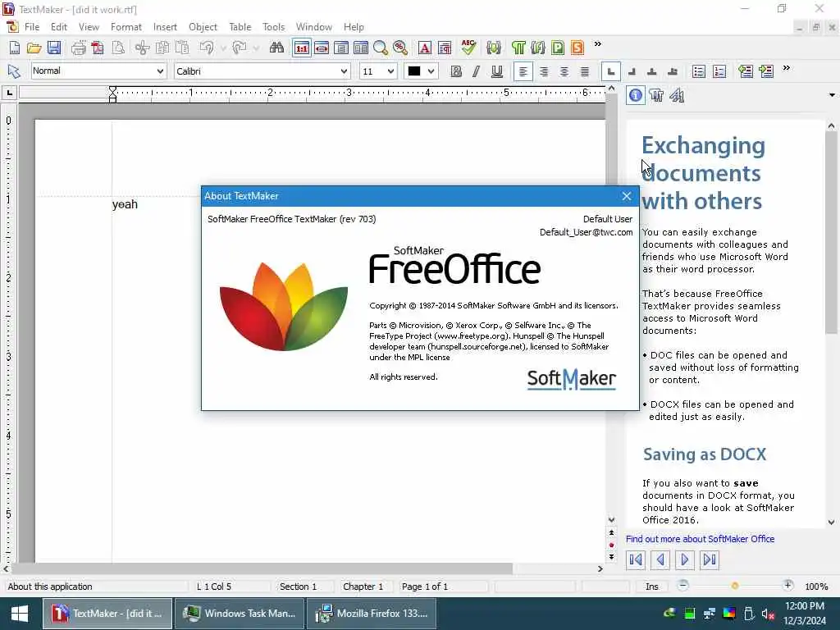The height and width of the screenshot is (630, 840).
Task: Go to first sidebar help page
Action: (x=636, y=559)
